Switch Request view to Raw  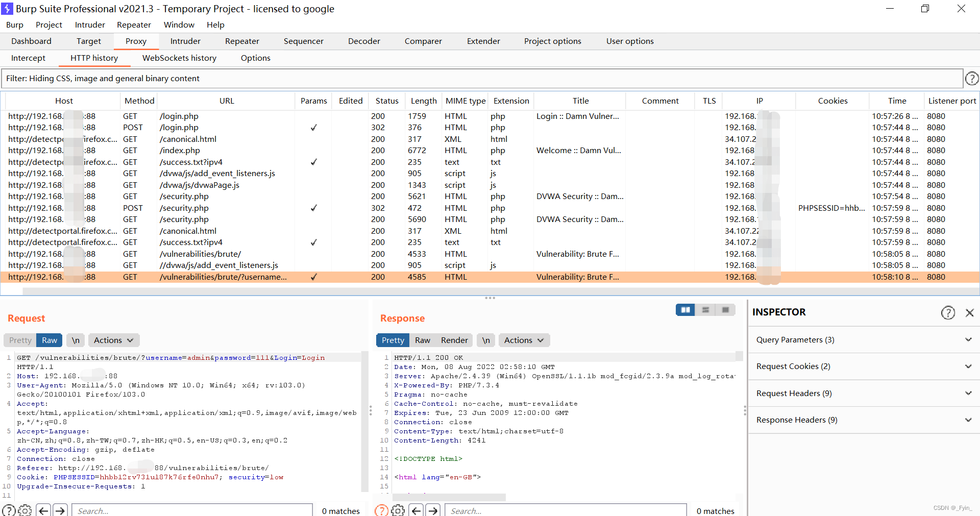[x=50, y=340]
